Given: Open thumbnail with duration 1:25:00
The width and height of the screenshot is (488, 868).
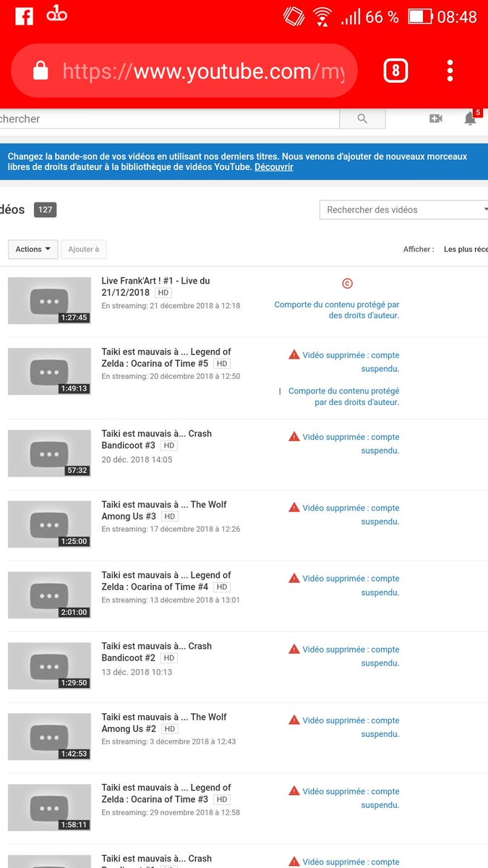Looking at the screenshot, I should [49, 524].
